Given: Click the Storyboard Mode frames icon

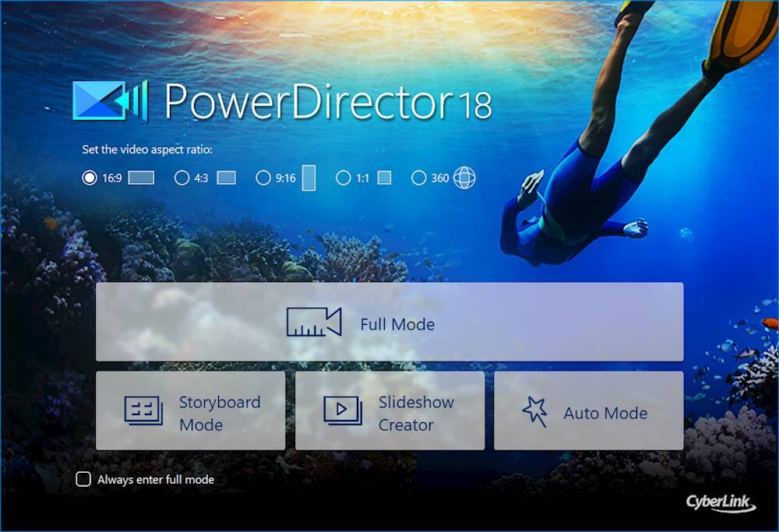Looking at the screenshot, I should point(143,410).
